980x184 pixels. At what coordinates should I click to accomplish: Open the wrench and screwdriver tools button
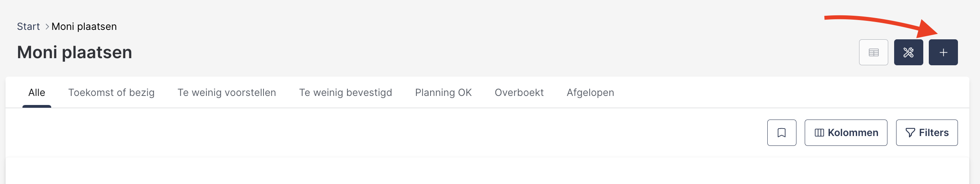[908, 52]
